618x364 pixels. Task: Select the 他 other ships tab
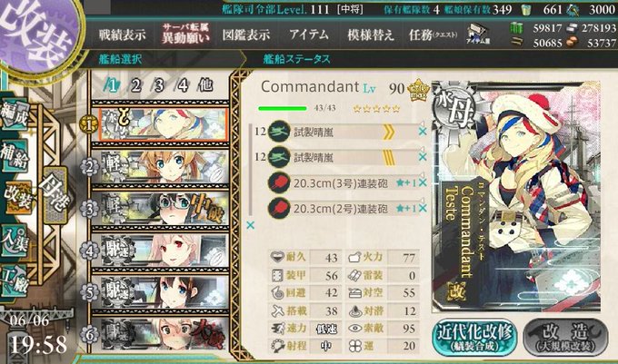[205, 85]
